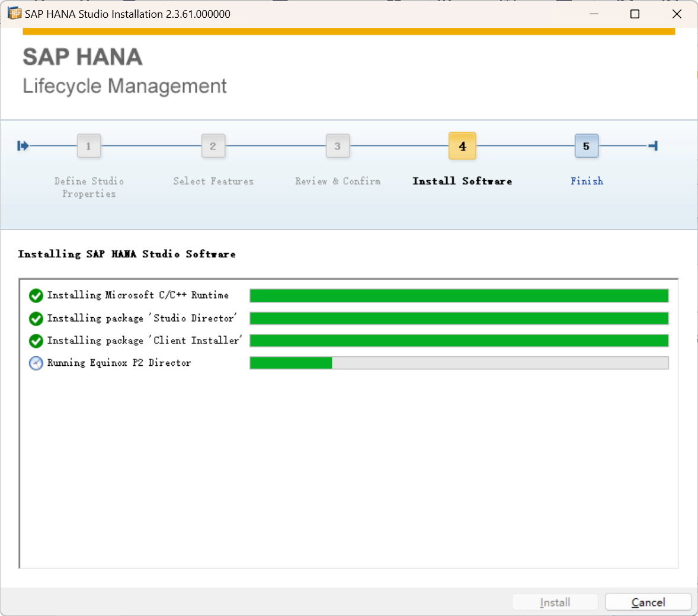
Task: Click 'Running Equinox P2 Director' text
Action: (119, 363)
